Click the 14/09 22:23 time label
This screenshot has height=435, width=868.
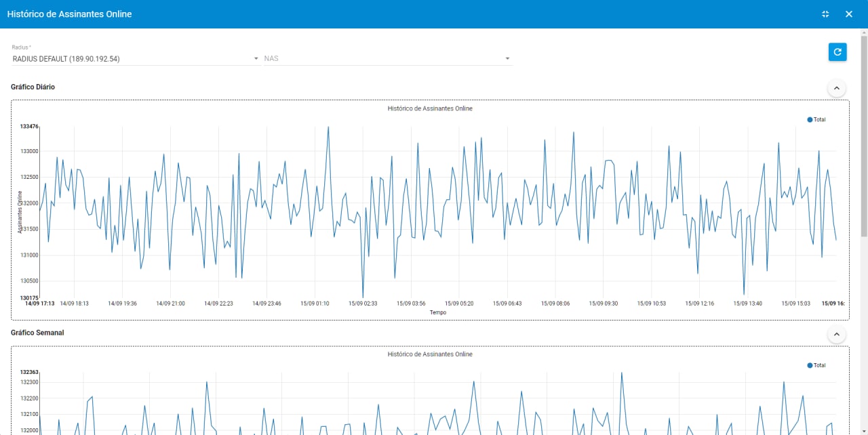point(218,304)
